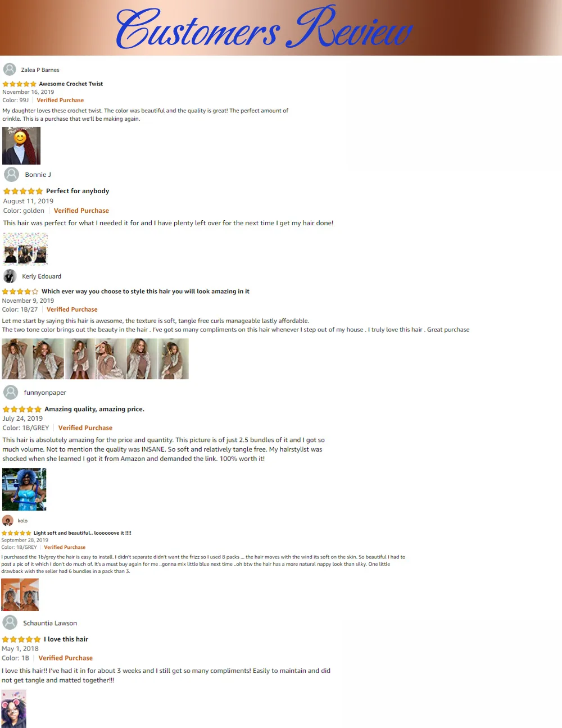Click Verified Purchase under Color: golden
562x728 pixels.
81,211
